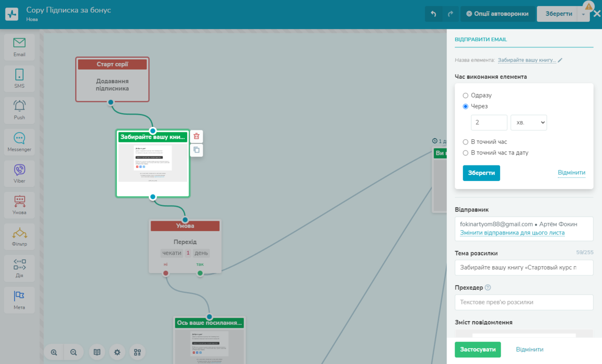Open the Забирайте вашу кни... email thumbnail
Screen dimensions: 602x364
coord(153,163)
